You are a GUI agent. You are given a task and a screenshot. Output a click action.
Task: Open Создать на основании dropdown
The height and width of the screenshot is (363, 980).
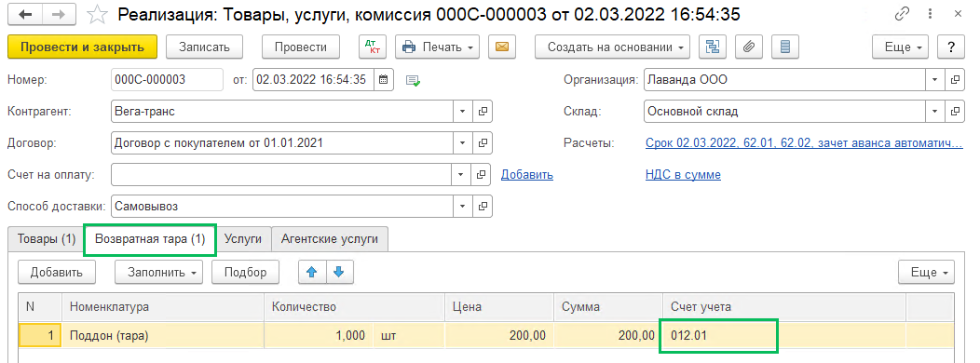coord(612,47)
